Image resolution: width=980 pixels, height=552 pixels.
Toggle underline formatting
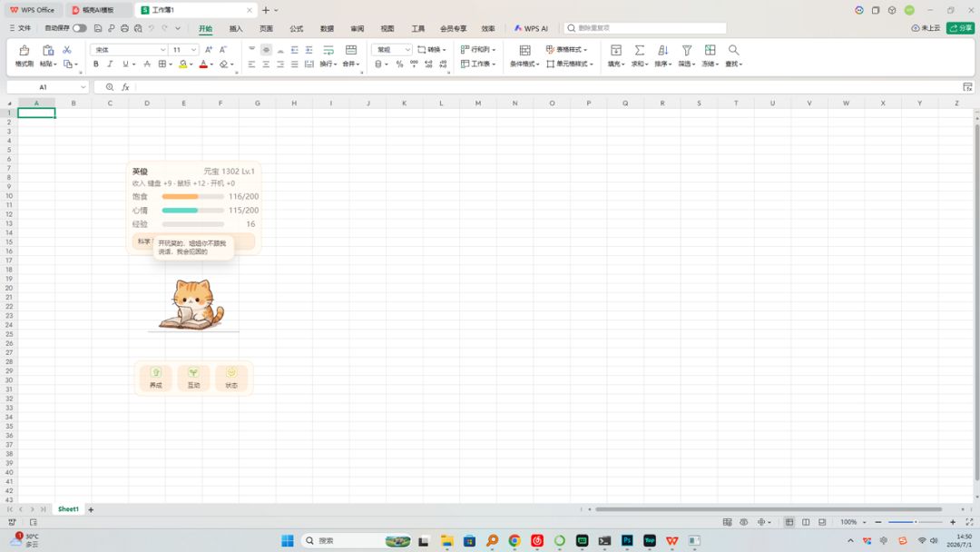(x=125, y=64)
